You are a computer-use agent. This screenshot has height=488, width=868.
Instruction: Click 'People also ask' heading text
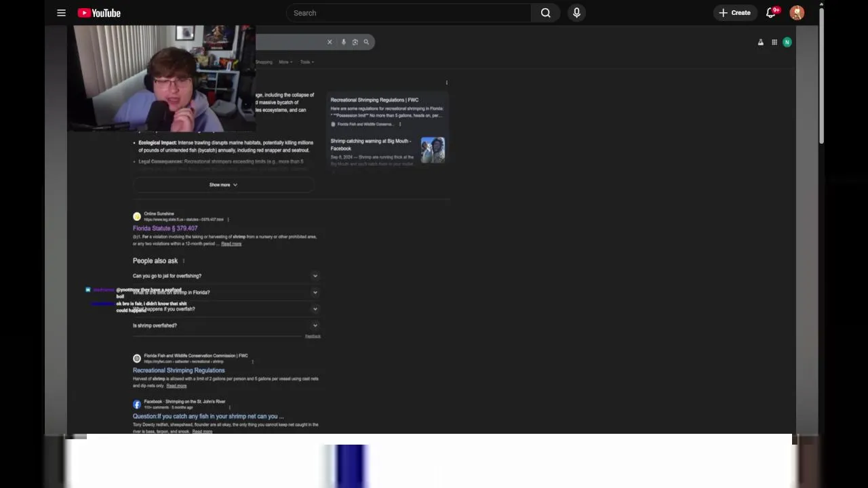[155, 261]
